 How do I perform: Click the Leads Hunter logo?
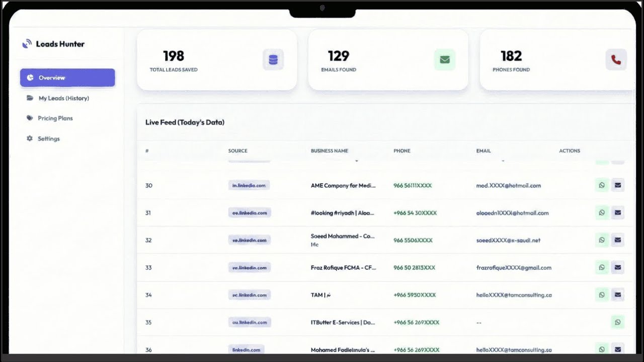coord(53,44)
